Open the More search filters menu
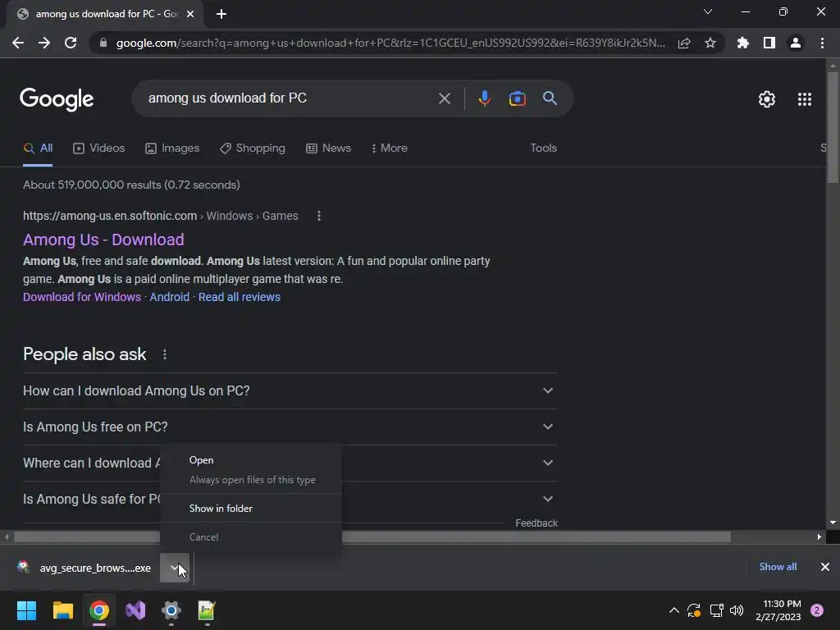The width and height of the screenshot is (840, 630). point(390,148)
